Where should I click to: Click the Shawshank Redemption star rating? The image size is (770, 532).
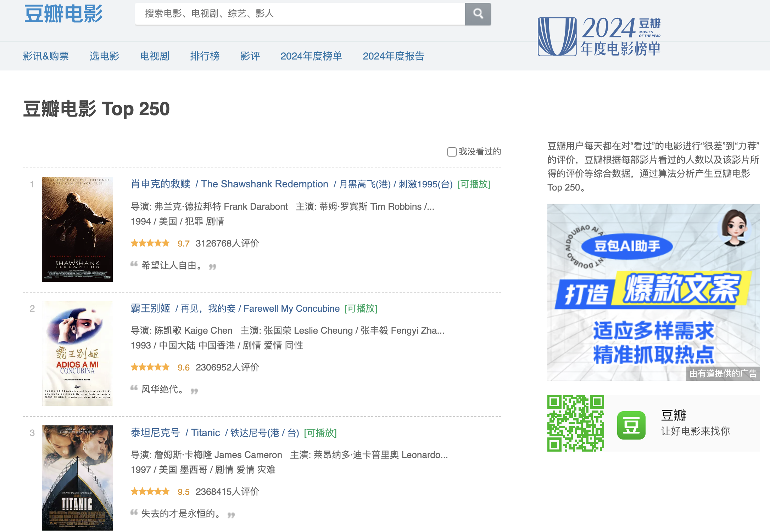tap(150, 243)
